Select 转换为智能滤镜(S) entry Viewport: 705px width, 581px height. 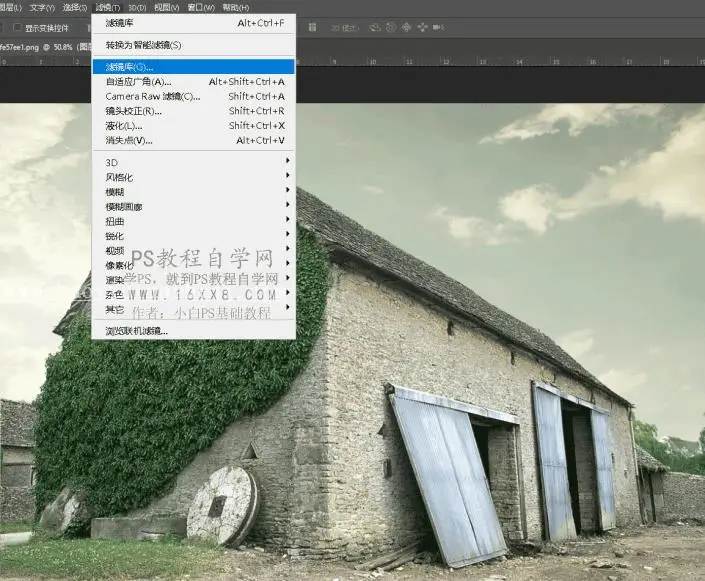click(x=194, y=45)
